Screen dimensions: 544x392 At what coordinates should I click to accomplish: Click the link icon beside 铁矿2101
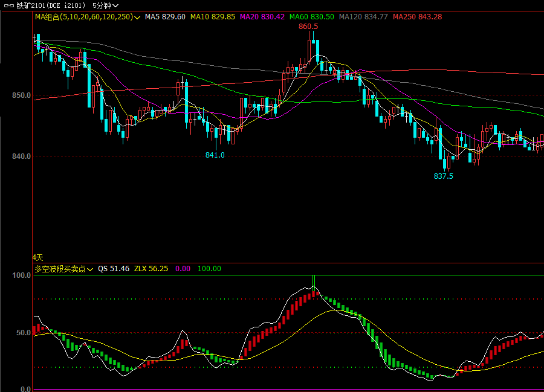[8, 6]
